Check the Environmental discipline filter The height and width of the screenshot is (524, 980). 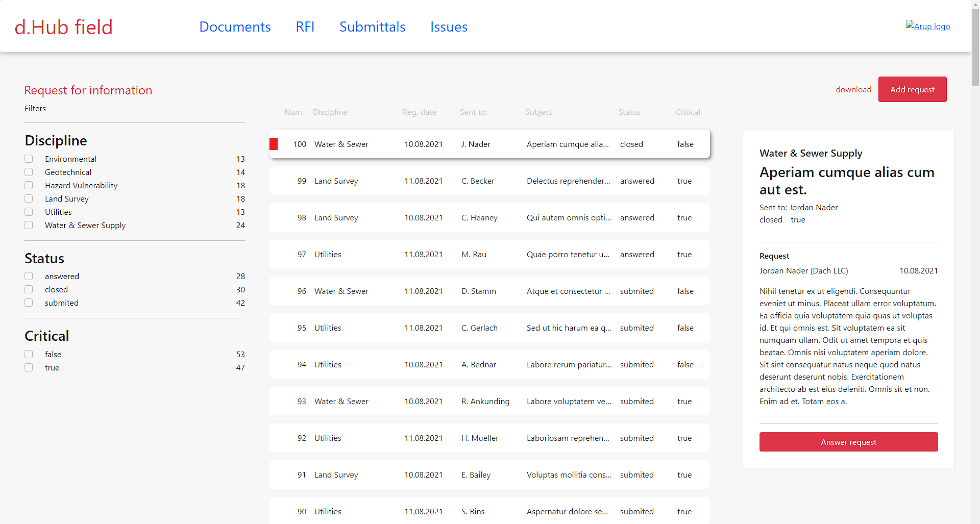(29, 159)
